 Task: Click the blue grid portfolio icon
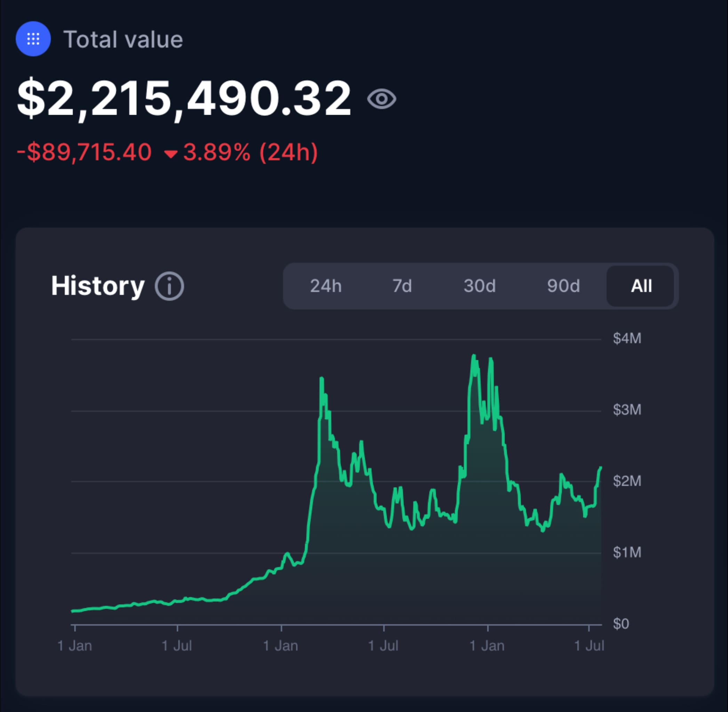pyautogui.click(x=33, y=39)
